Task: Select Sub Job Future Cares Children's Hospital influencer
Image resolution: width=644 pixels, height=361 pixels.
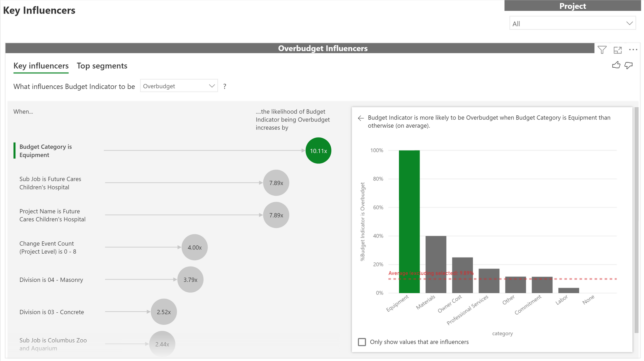Action: pos(50,183)
